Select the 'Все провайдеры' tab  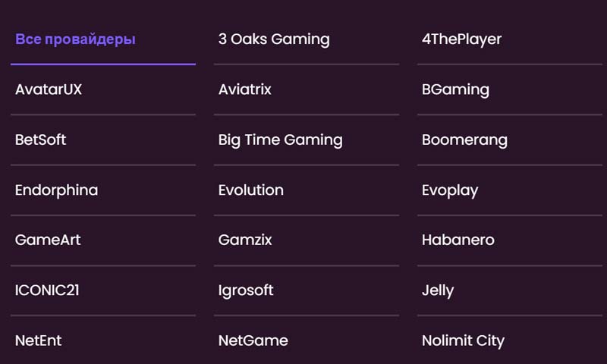(x=76, y=39)
